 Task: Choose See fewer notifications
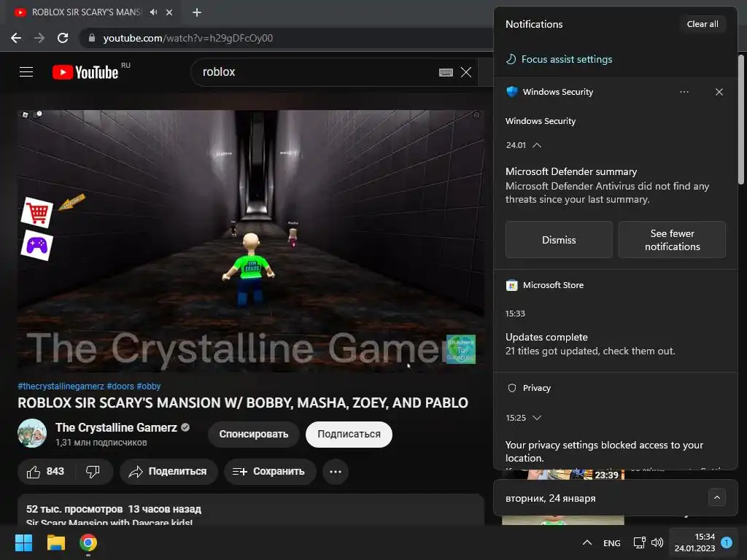pos(672,240)
